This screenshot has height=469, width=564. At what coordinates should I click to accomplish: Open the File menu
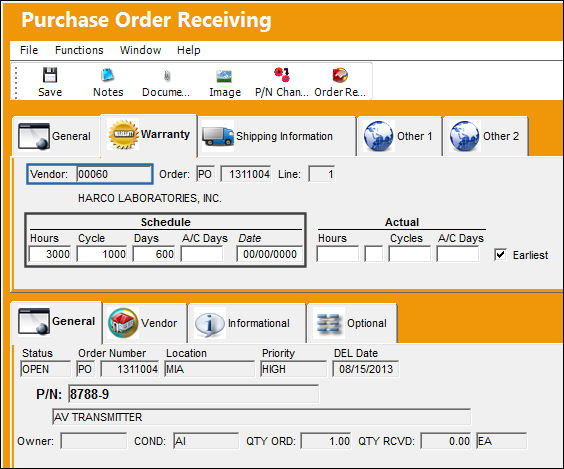(x=29, y=50)
